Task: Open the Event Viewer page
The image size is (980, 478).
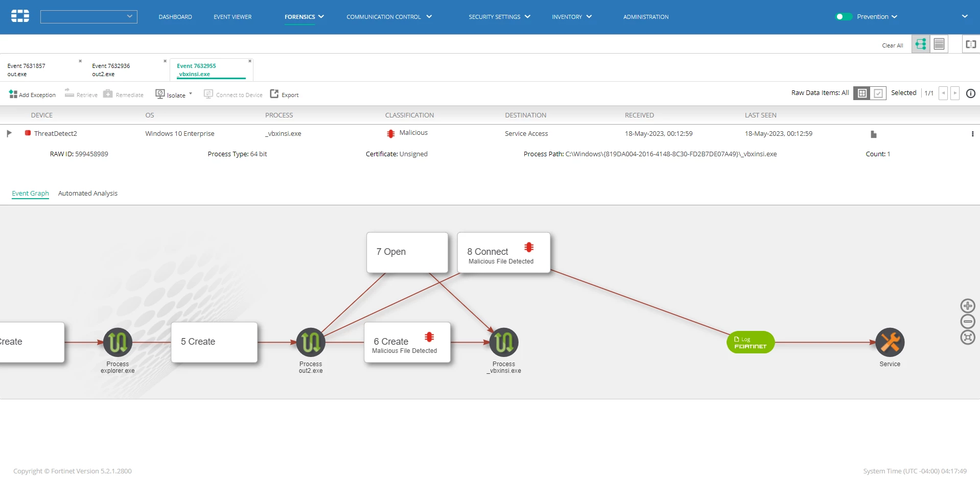Action: point(232,17)
